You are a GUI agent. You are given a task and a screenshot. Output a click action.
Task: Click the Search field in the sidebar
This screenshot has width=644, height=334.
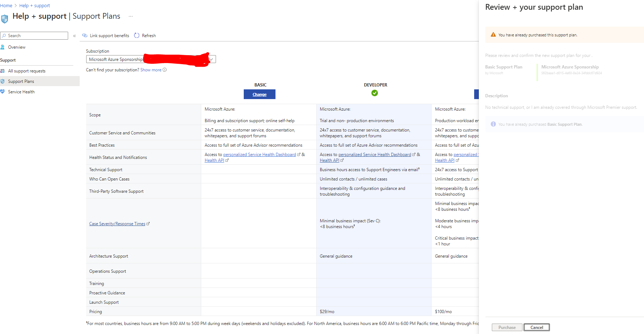tap(34, 36)
